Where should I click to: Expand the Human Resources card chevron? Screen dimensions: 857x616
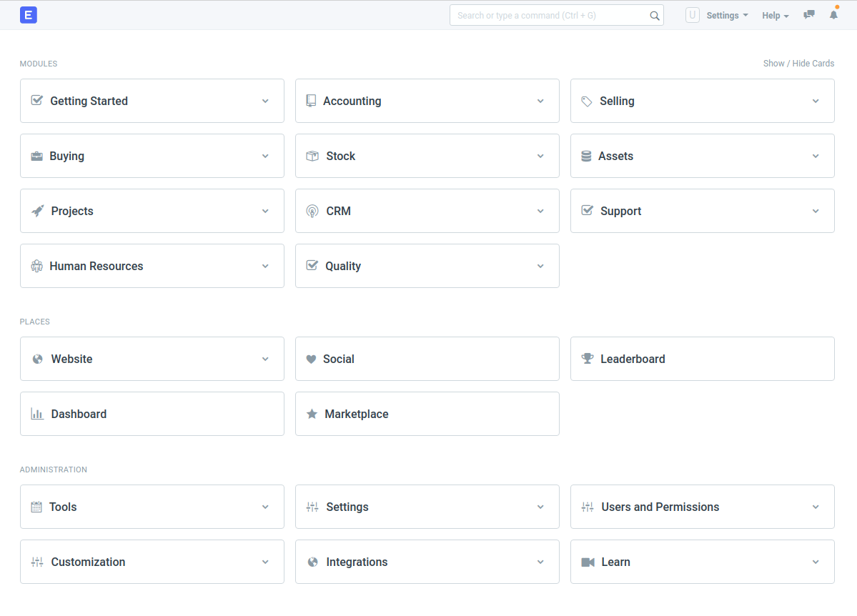(x=265, y=266)
